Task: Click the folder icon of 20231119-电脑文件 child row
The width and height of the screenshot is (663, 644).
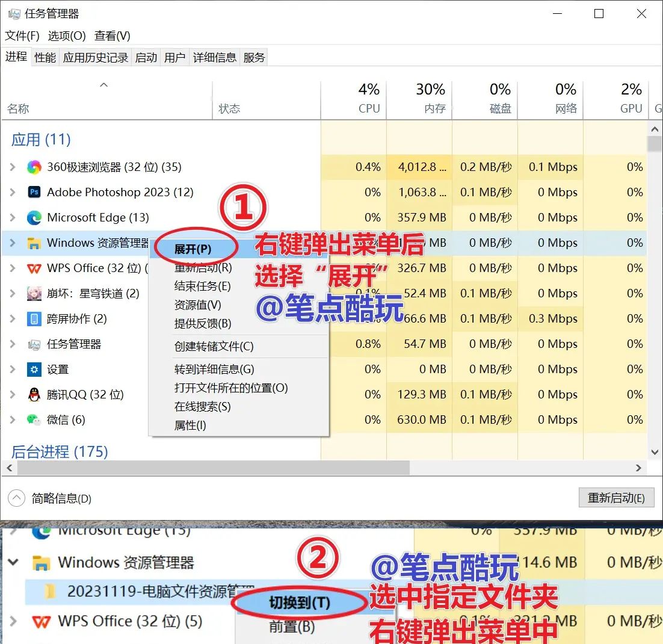Action: 50,591
